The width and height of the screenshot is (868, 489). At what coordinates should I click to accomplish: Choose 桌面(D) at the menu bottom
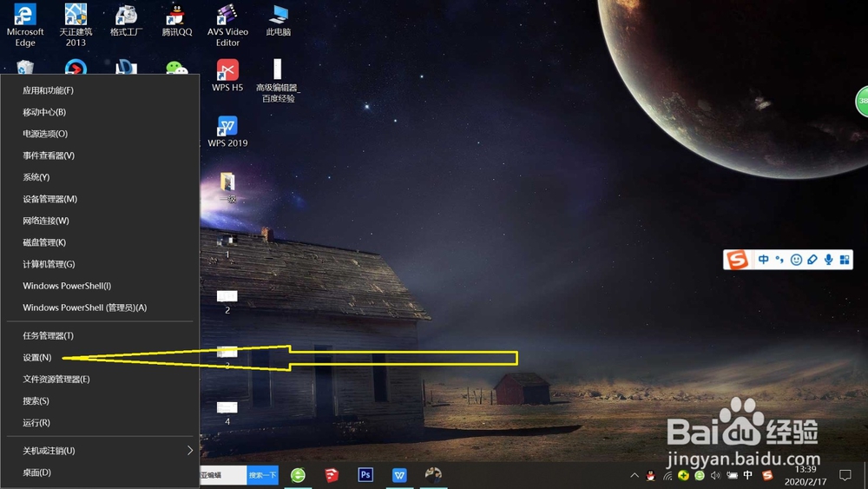coord(100,472)
